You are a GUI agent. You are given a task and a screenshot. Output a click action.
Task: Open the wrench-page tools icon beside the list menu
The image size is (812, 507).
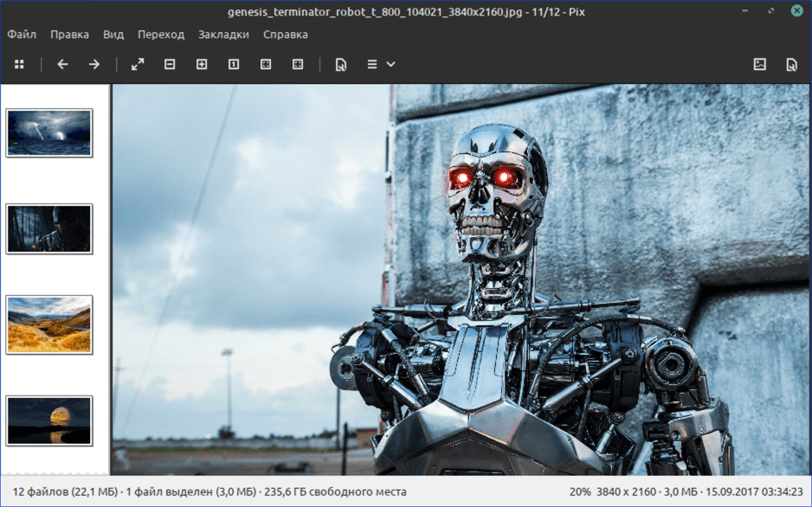(x=341, y=65)
